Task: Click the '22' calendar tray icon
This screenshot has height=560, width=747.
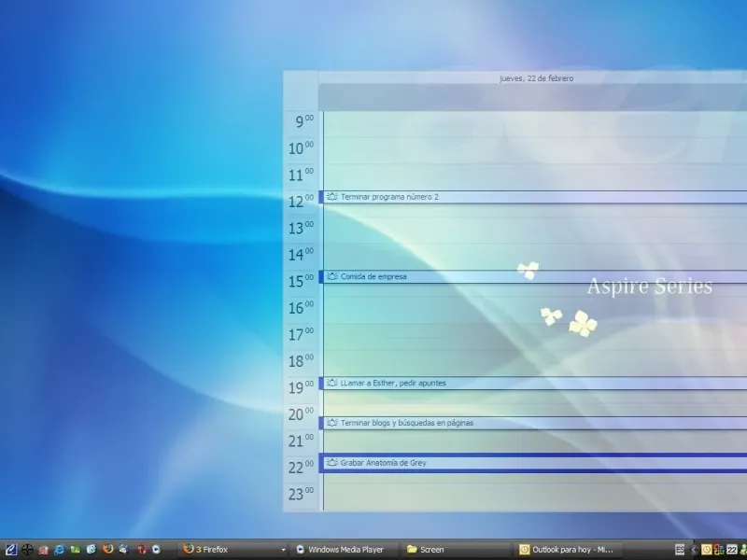Action: point(732,550)
